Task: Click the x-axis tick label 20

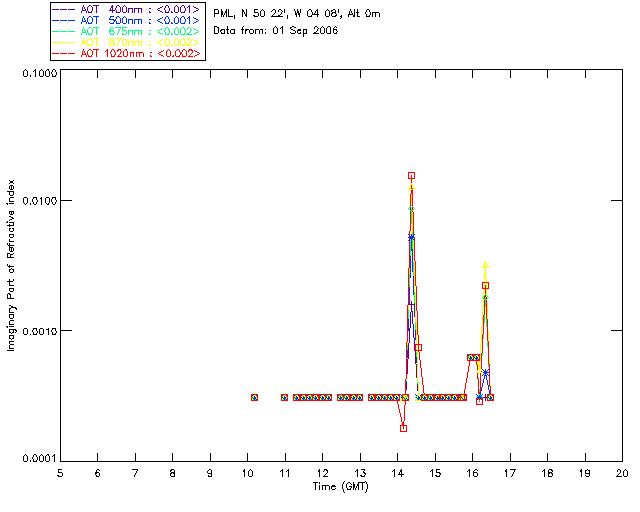Action: [622, 473]
